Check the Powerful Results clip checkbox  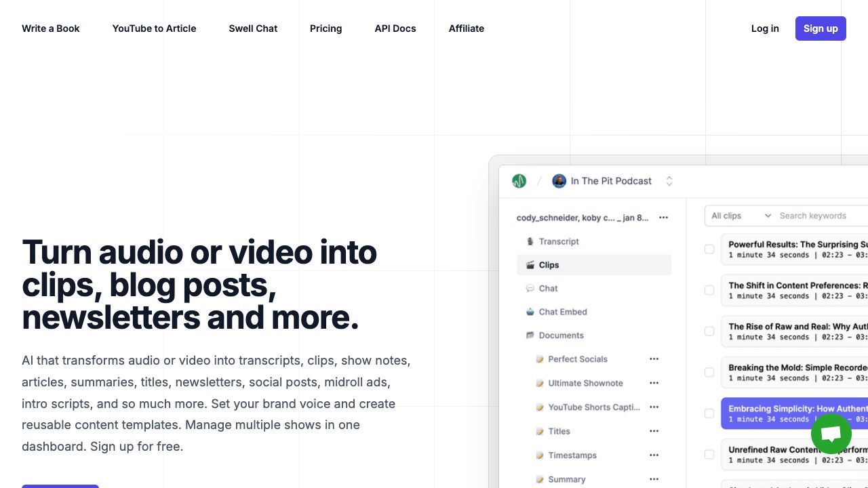[709, 249]
